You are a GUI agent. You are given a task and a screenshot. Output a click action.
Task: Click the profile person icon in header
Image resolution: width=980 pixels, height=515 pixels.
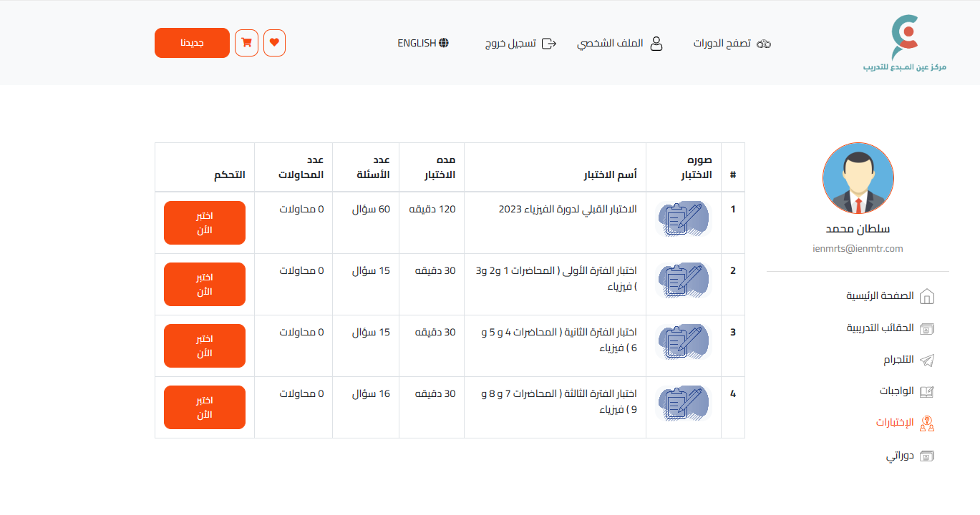tap(656, 44)
